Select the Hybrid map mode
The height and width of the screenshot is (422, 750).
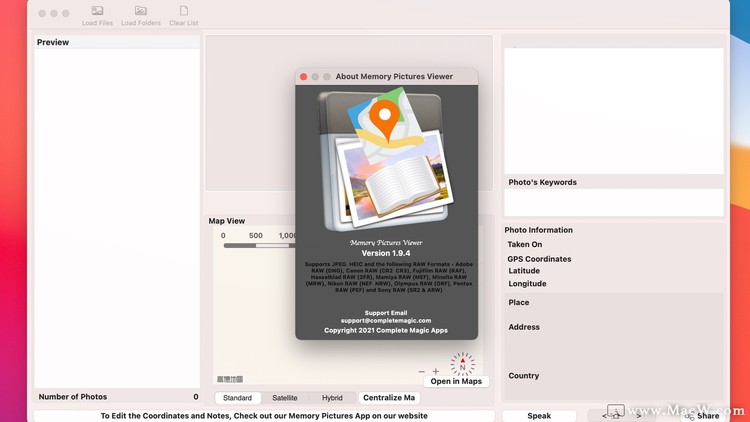(332, 398)
